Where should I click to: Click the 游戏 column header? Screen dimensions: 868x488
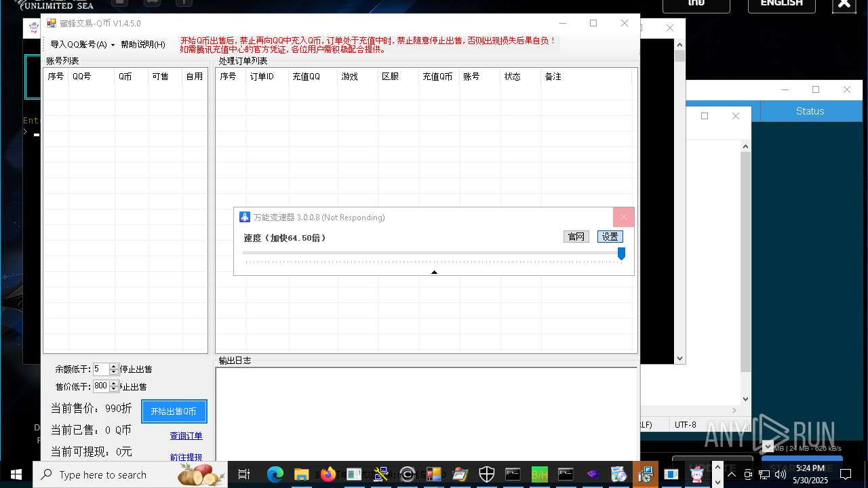(357, 77)
